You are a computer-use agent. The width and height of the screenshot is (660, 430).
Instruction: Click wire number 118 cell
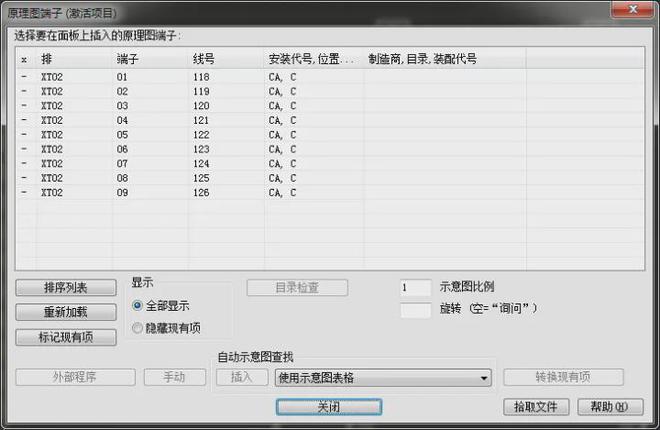click(201, 77)
